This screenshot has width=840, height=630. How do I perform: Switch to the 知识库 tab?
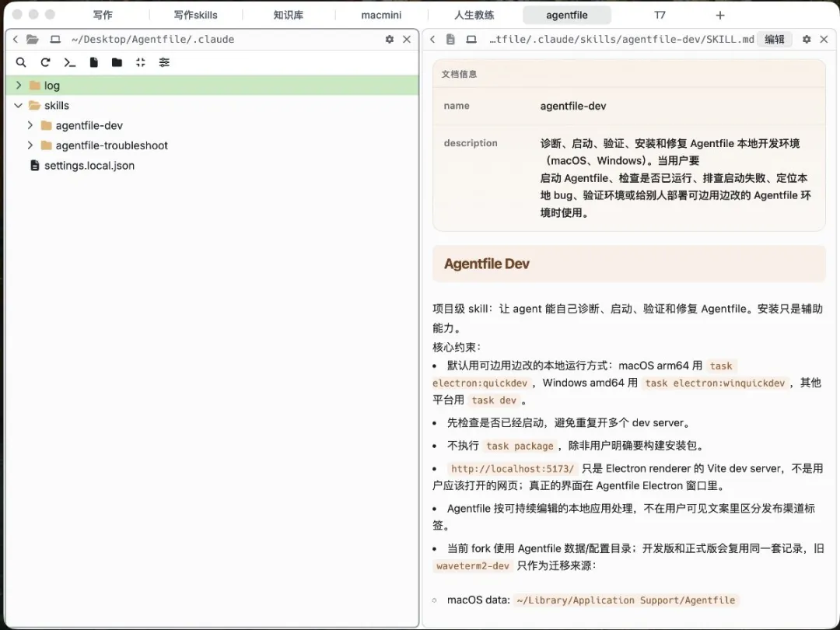pos(289,15)
